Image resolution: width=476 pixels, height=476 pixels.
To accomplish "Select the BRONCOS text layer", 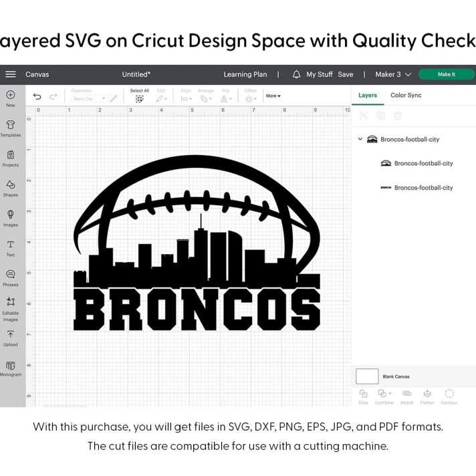I will [x=416, y=188].
